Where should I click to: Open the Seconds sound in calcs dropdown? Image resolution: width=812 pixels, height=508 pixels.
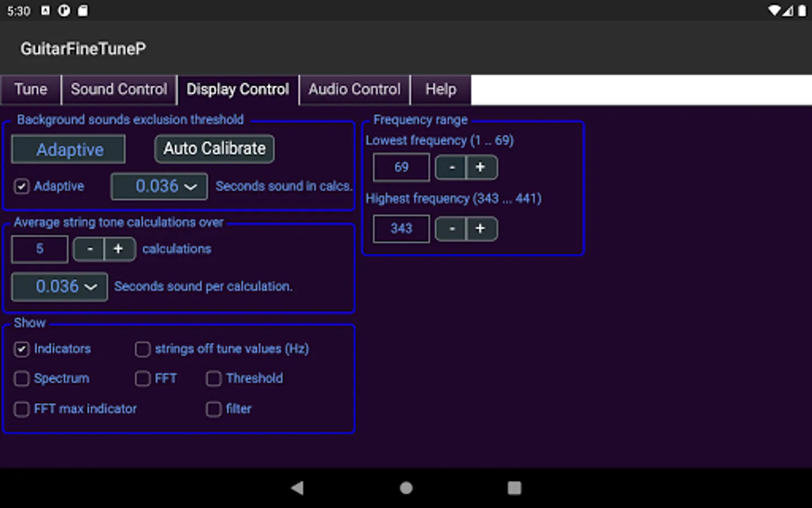160,186
